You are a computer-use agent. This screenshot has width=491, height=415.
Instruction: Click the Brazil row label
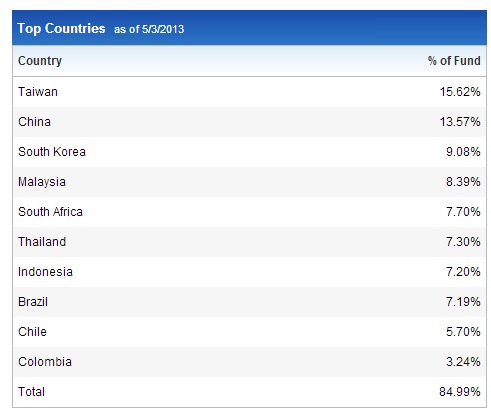[x=33, y=302]
